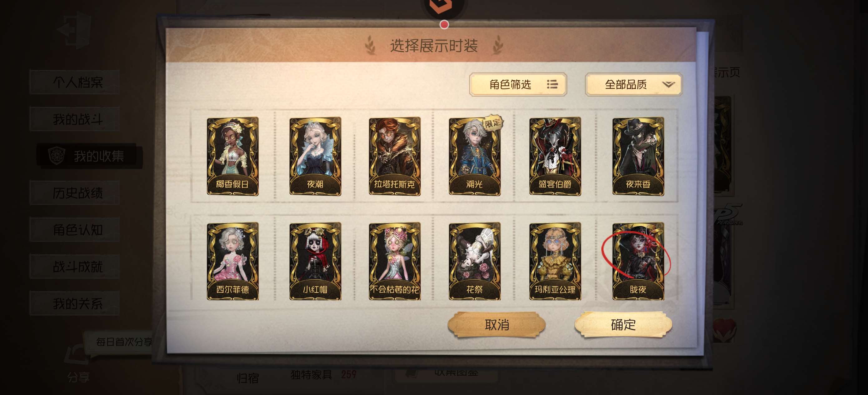
Task: Confirm selection with 确定 button
Action: pyautogui.click(x=623, y=324)
